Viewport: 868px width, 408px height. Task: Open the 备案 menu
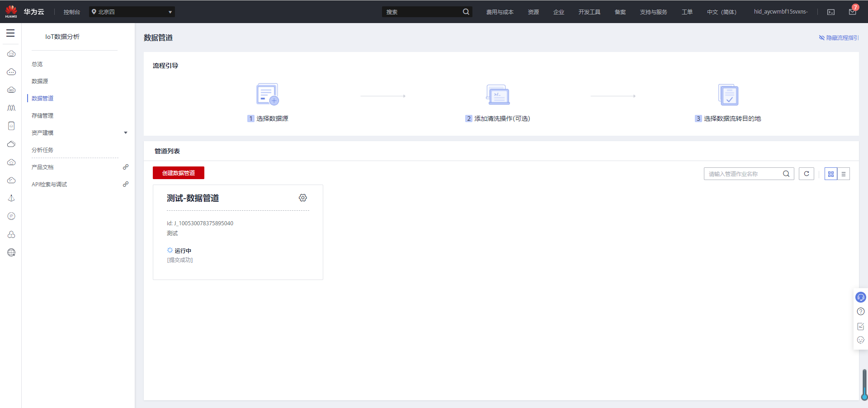pos(620,12)
